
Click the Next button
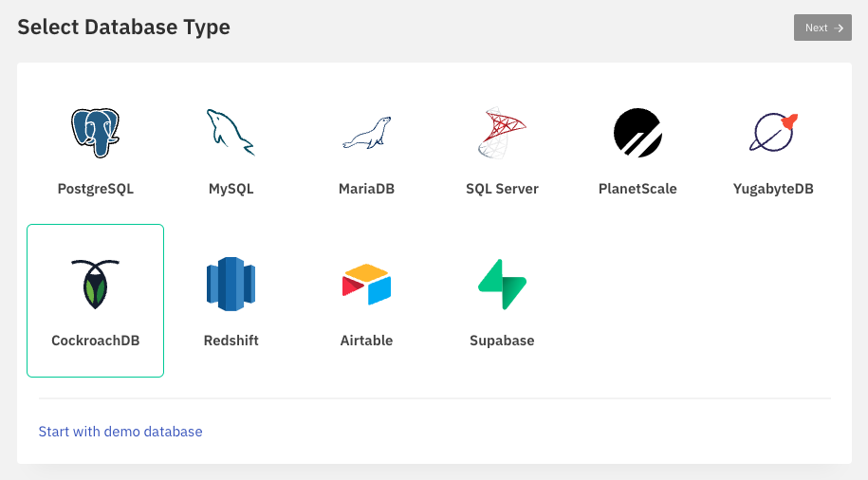coord(822,28)
